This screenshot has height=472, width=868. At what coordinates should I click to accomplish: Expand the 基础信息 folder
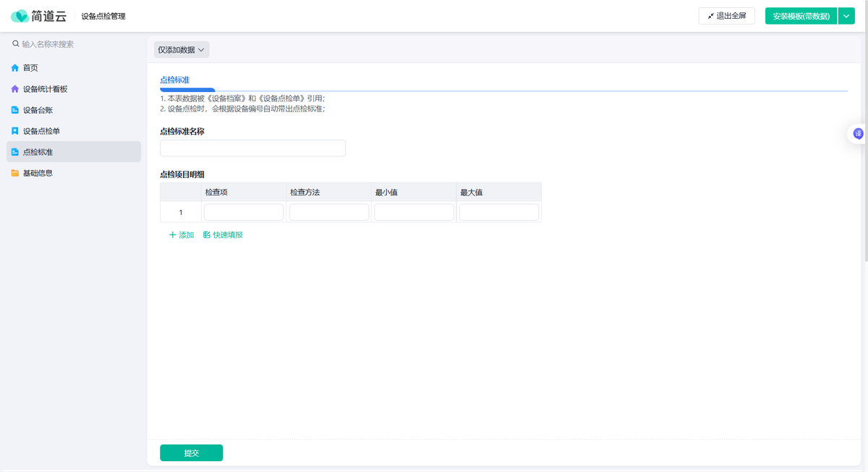point(74,173)
